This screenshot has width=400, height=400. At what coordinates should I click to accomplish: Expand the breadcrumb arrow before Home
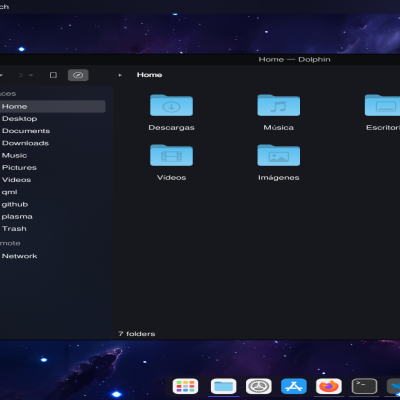pos(120,75)
